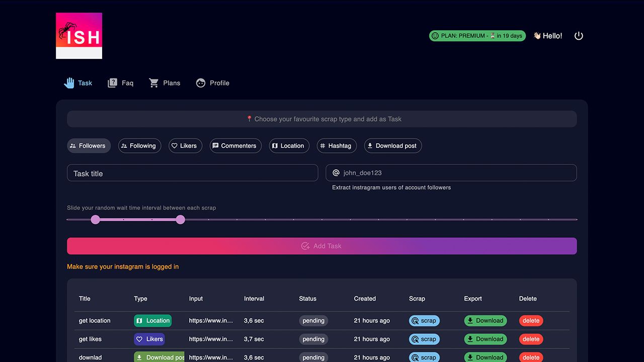Download export for the get likes task

point(485,339)
